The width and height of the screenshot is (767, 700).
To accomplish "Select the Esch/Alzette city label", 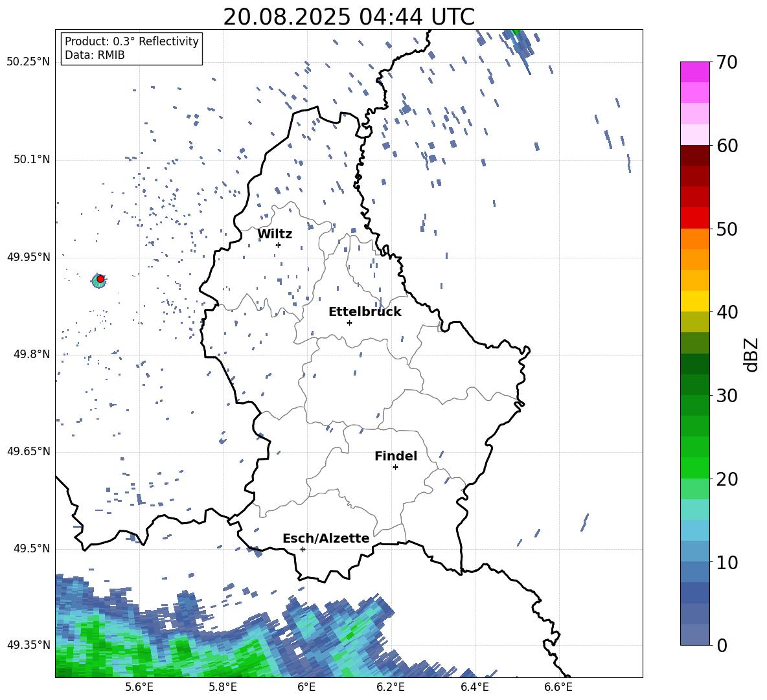I will (326, 538).
